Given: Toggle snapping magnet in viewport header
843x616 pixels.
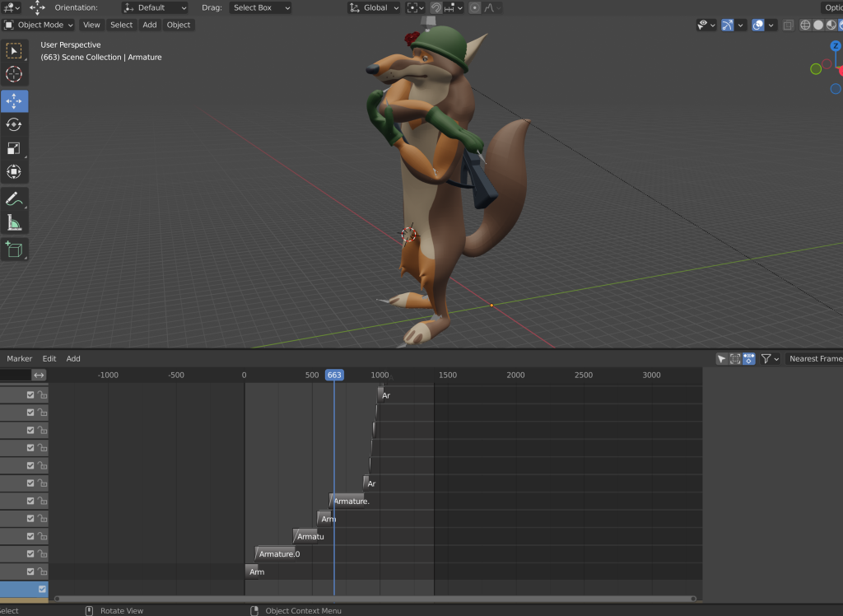Looking at the screenshot, I should (x=436, y=7).
